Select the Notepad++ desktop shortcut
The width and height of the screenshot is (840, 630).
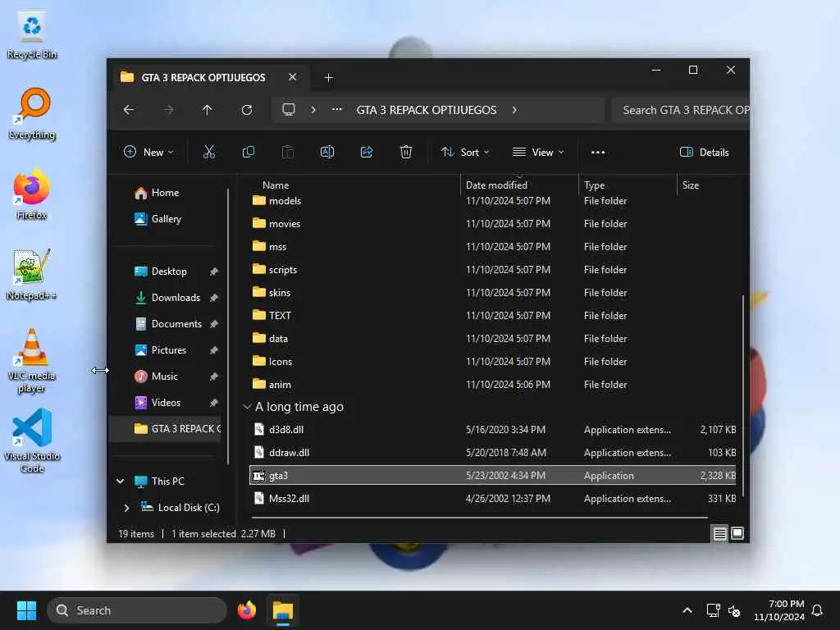click(x=32, y=275)
